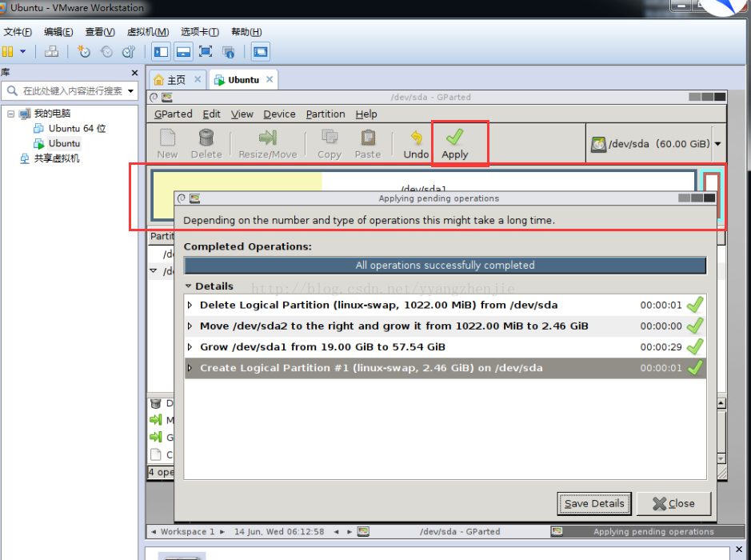
Task: Open the library search dropdown arrow
Action: pos(130,91)
